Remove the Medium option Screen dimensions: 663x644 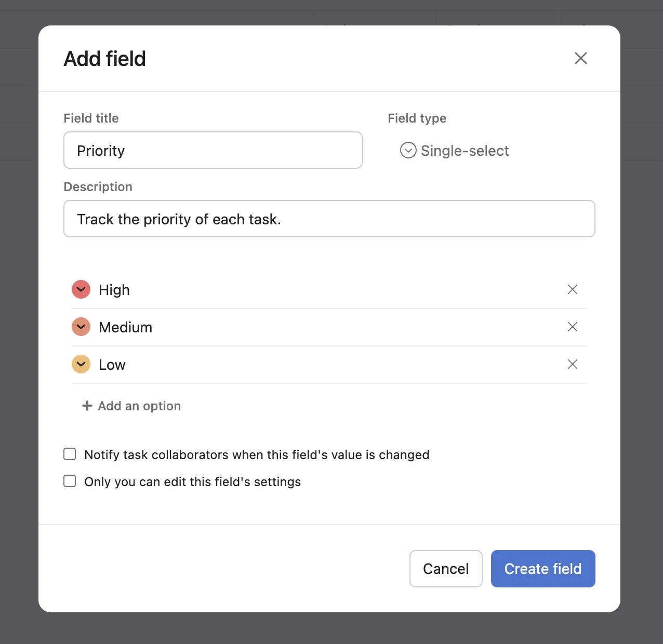pyautogui.click(x=572, y=327)
